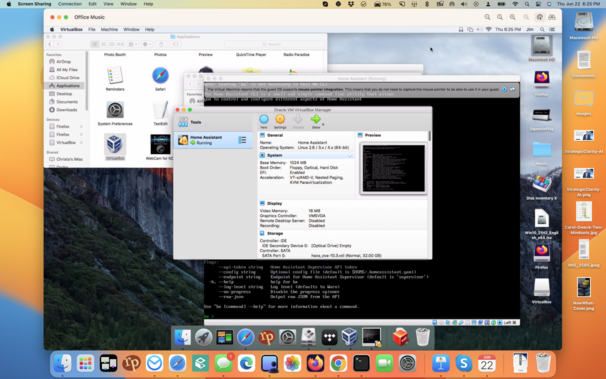Click the green Show arrow in VirtualBox Manager
The width and height of the screenshot is (606, 379).
pos(316,120)
